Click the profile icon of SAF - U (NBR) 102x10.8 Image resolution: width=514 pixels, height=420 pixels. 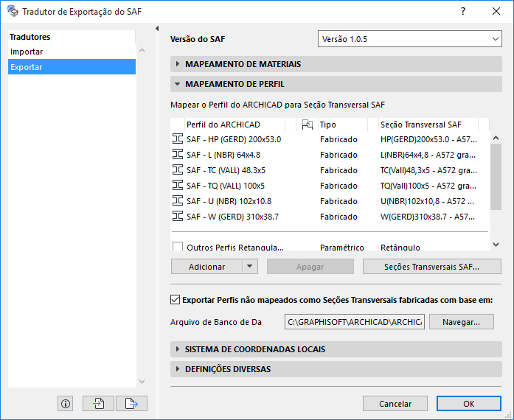(x=178, y=200)
